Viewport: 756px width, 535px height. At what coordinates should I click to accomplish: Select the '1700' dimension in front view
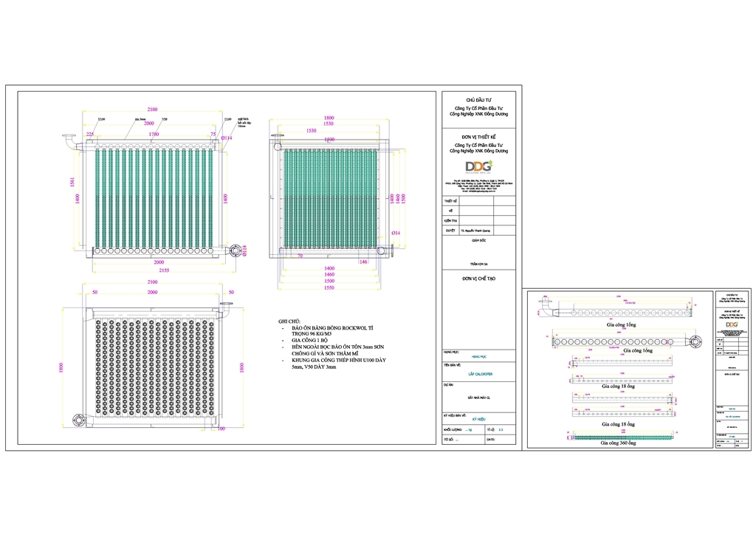[154, 134]
